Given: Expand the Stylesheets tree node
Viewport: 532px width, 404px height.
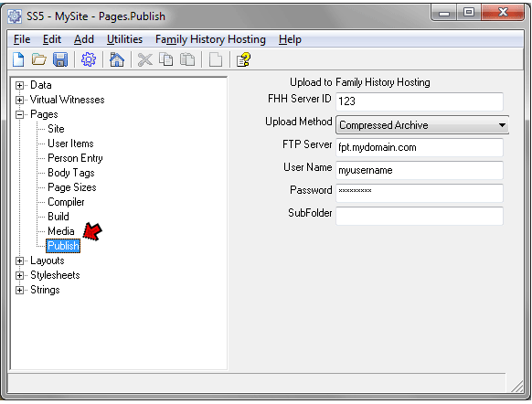Looking at the screenshot, I should 20,275.
